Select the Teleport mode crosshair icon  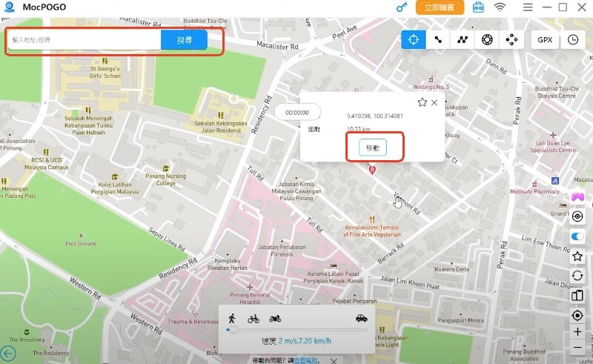(x=414, y=40)
